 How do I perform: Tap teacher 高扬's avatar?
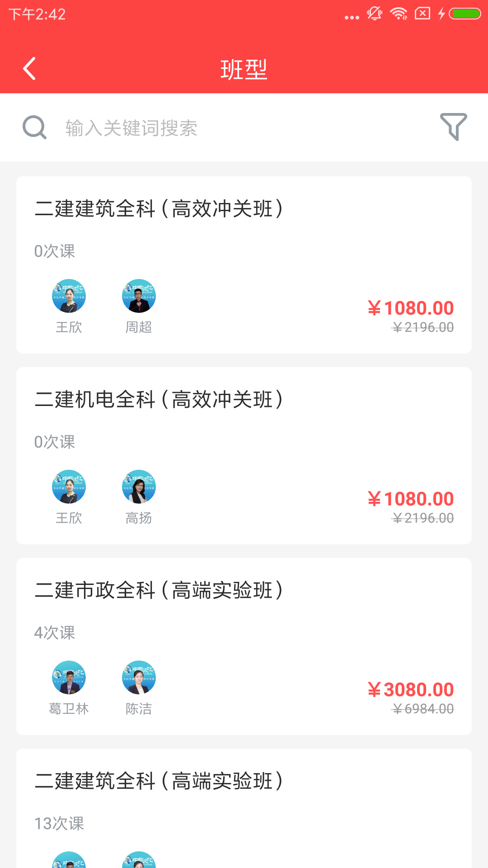point(139,487)
